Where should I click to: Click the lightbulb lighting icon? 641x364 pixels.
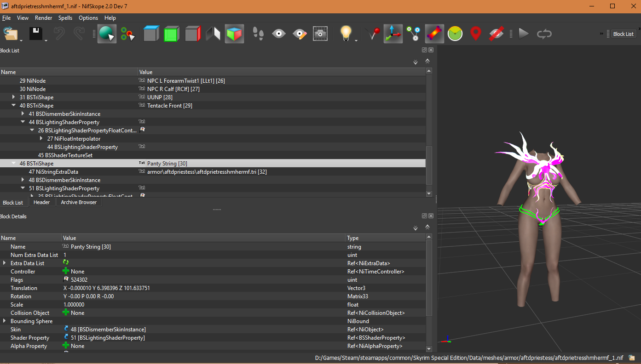[346, 34]
